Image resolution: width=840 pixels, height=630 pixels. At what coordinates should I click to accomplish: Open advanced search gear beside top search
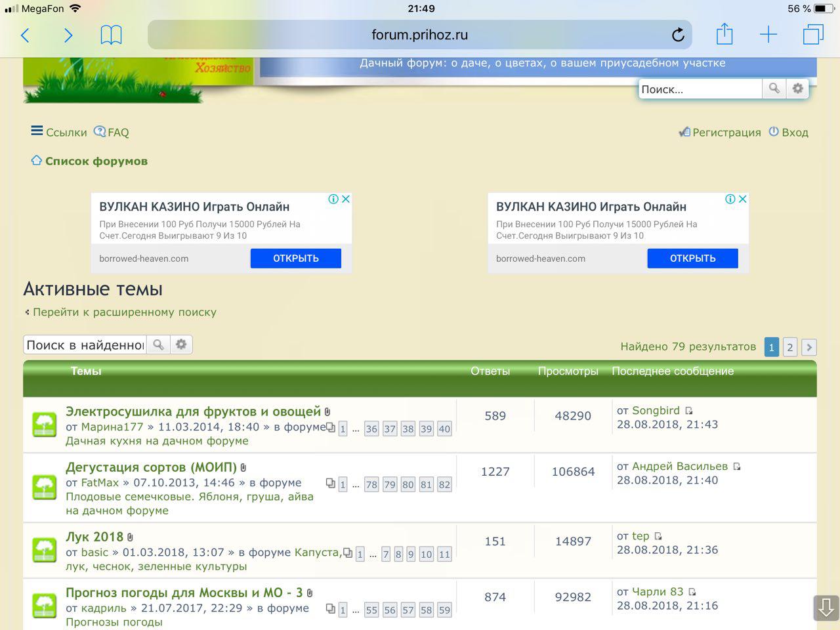797,89
